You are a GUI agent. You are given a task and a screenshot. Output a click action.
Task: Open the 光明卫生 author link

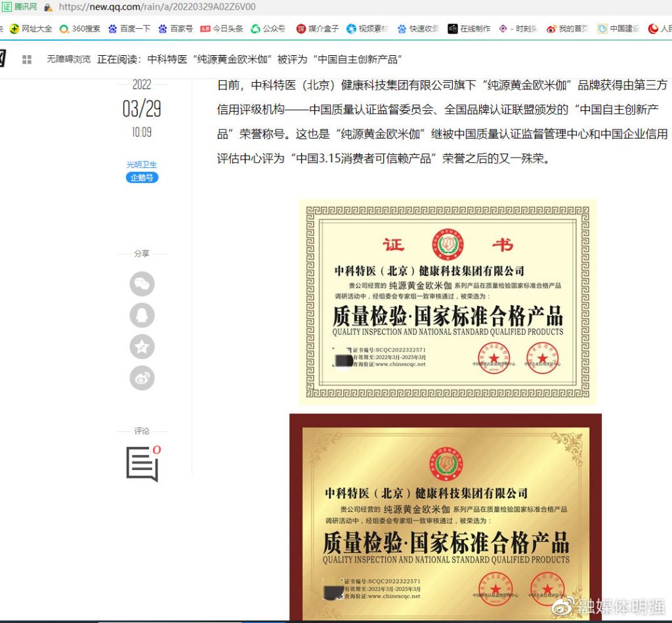click(142, 164)
